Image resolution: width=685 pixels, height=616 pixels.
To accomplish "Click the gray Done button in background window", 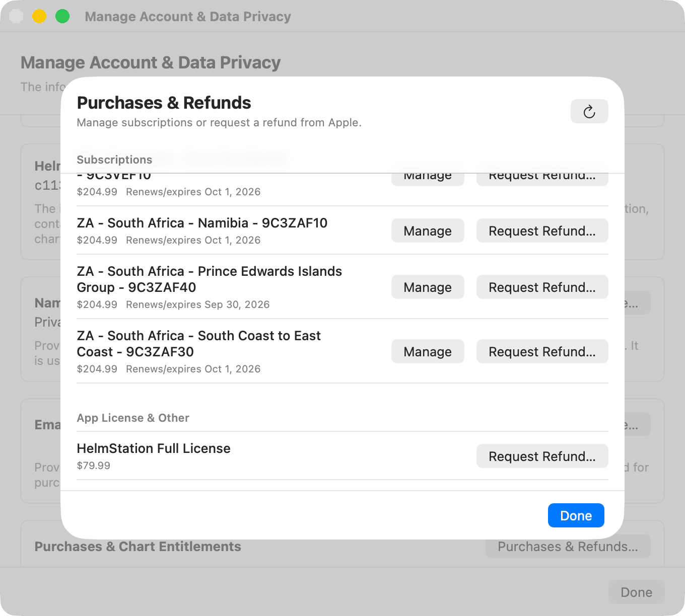I will click(637, 592).
